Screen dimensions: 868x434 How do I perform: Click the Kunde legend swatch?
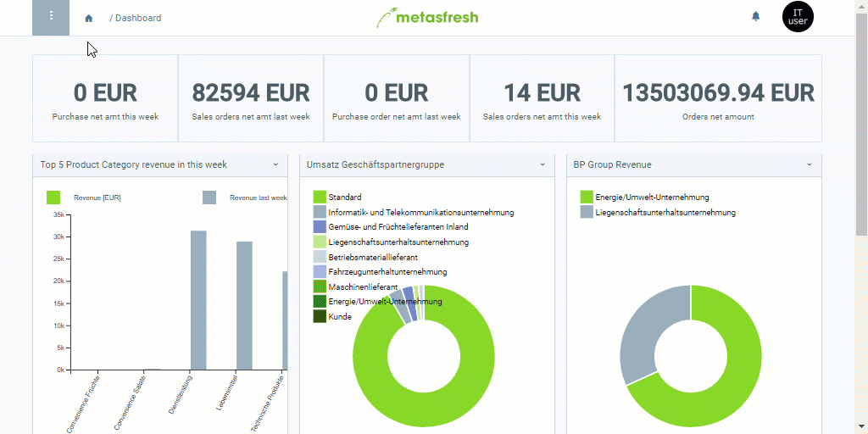tap(320, 317)
